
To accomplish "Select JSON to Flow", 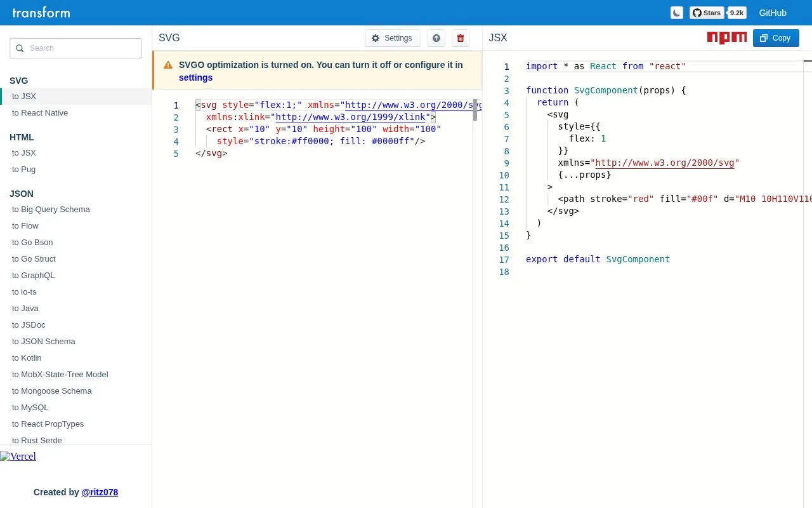I will coord(76,226).
